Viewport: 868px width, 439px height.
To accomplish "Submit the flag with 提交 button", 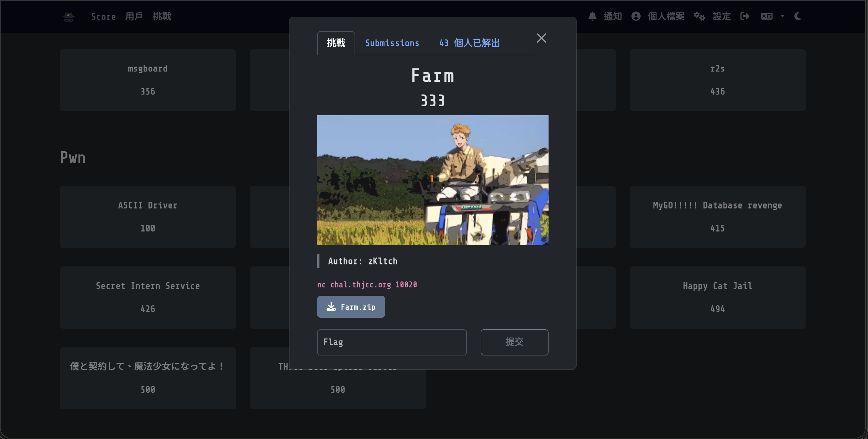I will point(514,342).
